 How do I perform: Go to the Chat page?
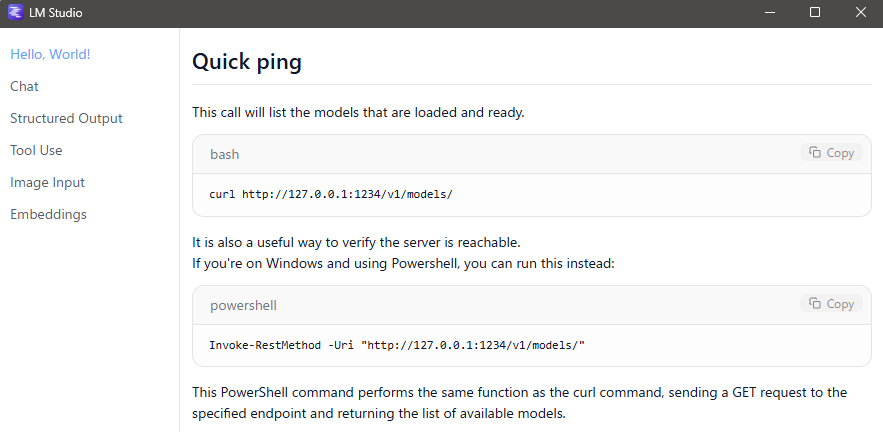(24, 86)
